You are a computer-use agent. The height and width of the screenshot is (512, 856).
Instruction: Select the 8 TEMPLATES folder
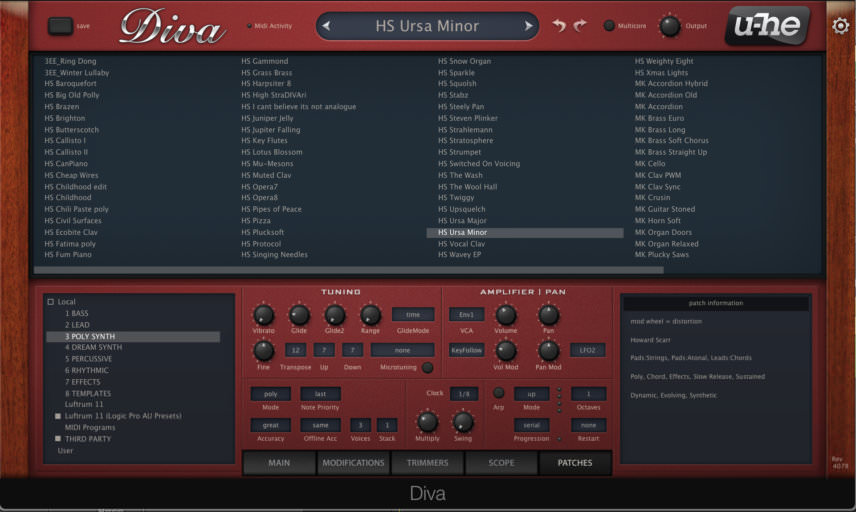click(x=88, y=393)
